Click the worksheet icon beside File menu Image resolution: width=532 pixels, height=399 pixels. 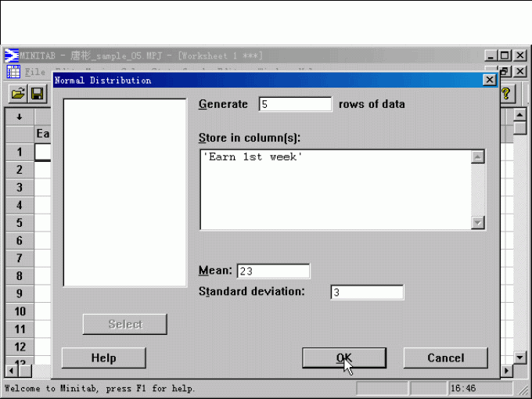point(13,72)
